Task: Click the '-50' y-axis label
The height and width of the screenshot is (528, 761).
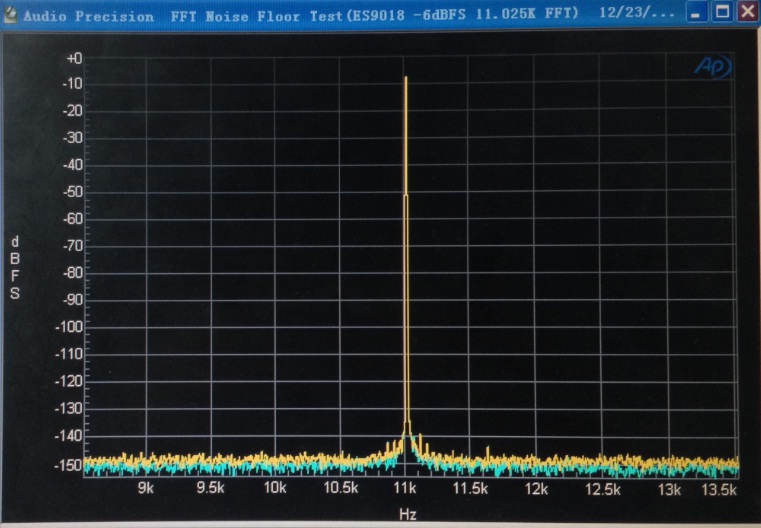Action: (x=73, y=192)
